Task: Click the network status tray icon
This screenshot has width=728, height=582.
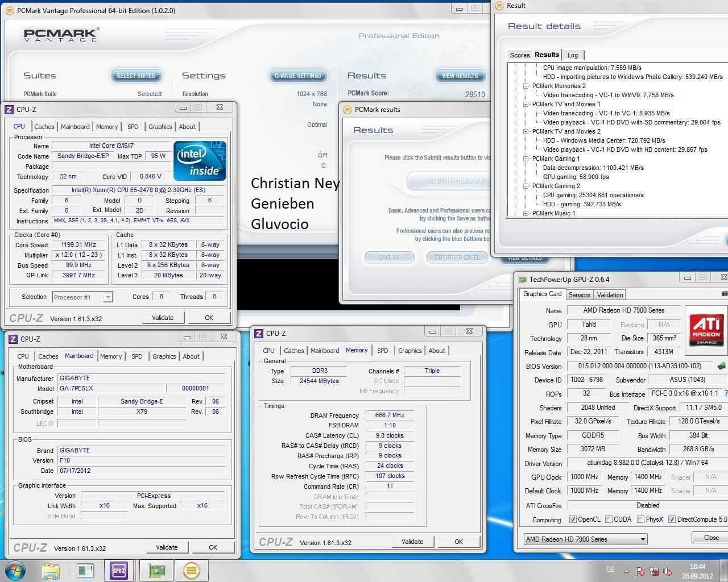Action: pyautogui.click(x=654, y=571)
